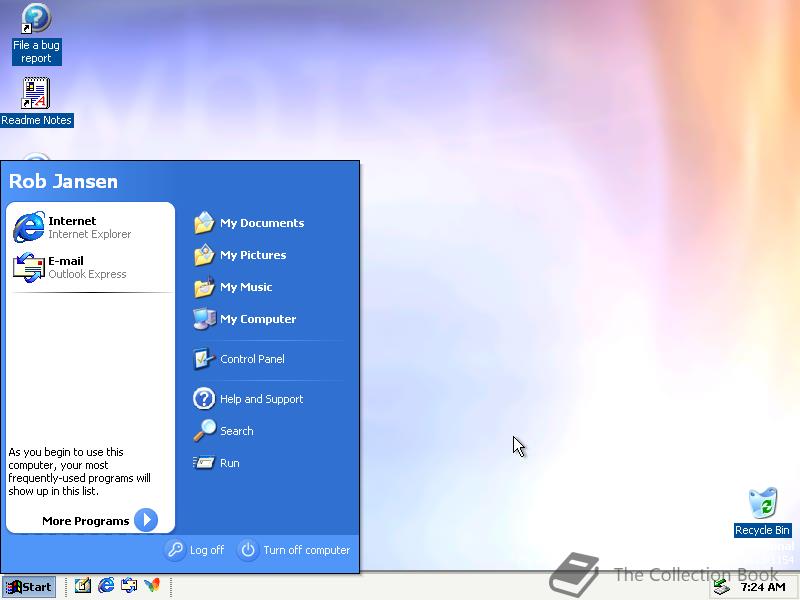This screenshot has height=600, width=800.
Task: Launch Outlook Express from quick launch
Action: [x=129, y=585]
